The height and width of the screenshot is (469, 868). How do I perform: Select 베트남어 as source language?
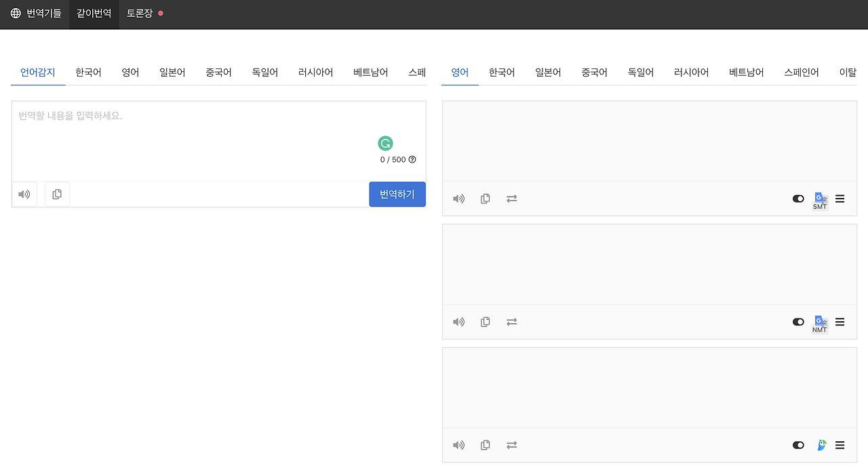pos(371,73)
